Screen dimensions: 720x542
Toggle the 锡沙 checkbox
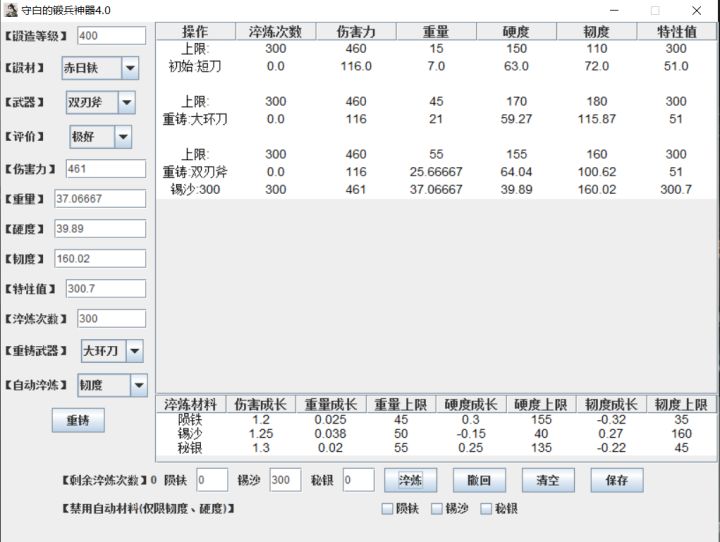(x=437, y=508)
